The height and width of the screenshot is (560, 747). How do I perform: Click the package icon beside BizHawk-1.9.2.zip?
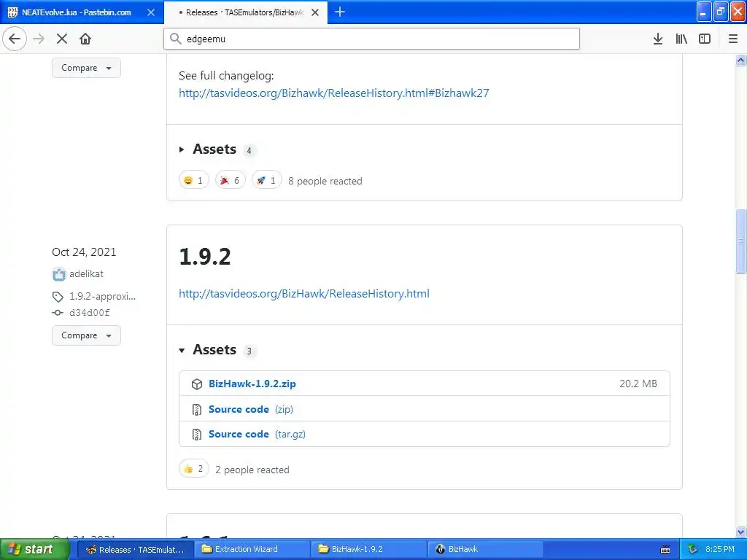pyautogui.click(x=197, y=384)
